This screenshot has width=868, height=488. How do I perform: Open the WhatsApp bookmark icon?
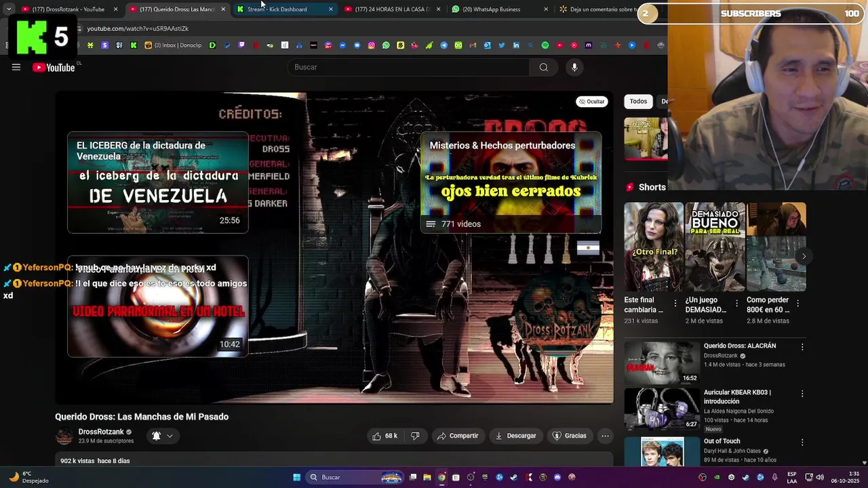386,45
